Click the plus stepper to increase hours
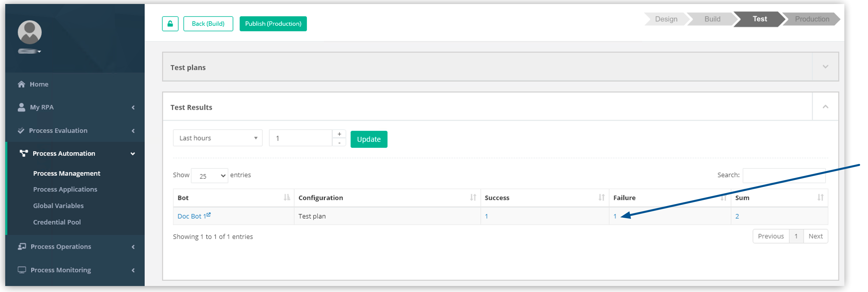The width and height of the screenshot is (868, 292). click(x=339, y=134)
